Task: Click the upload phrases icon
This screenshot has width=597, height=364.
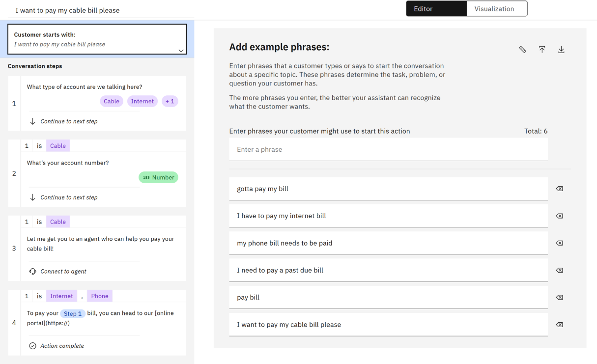Action: tap(542, 50)
